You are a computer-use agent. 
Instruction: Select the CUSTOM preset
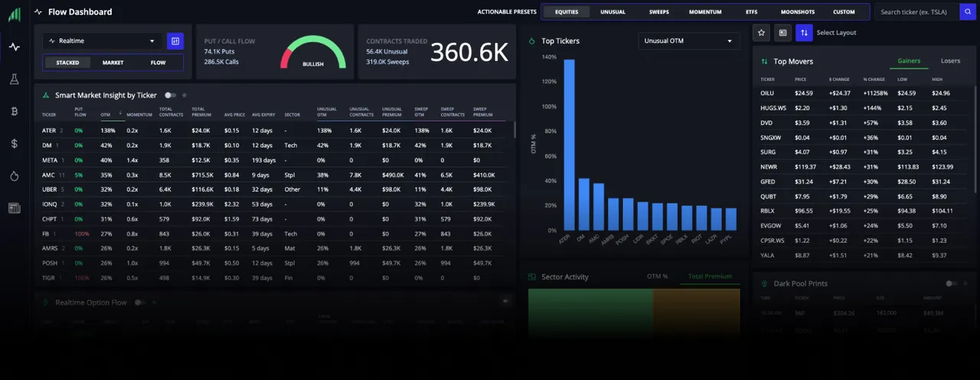[x=844, y=12]
